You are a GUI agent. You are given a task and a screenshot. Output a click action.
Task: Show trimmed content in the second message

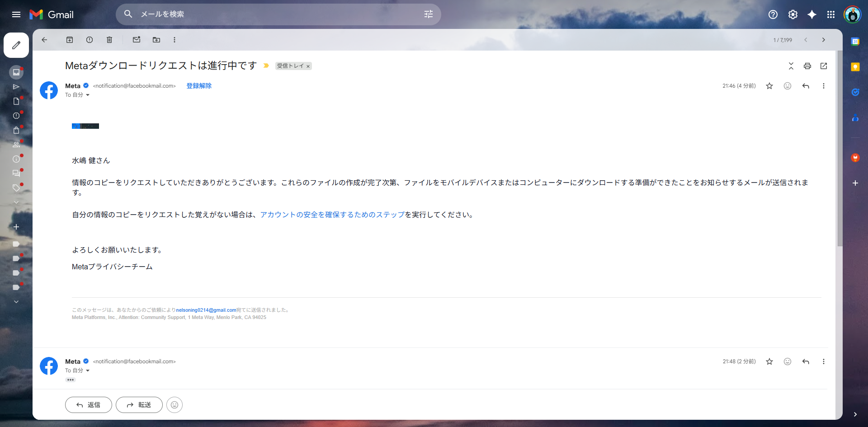pyautogui.click(x=71, y=380)
